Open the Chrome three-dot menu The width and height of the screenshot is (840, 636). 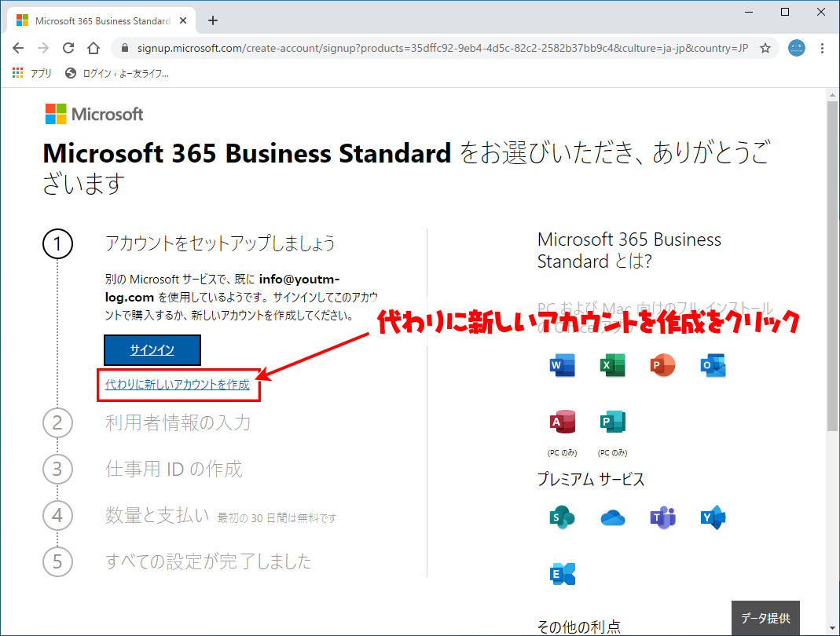(823, 48)
